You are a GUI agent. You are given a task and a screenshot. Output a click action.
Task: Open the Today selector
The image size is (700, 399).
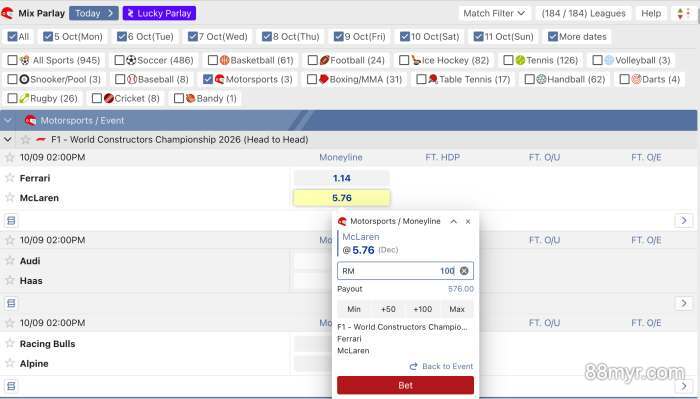coord(94,13)
